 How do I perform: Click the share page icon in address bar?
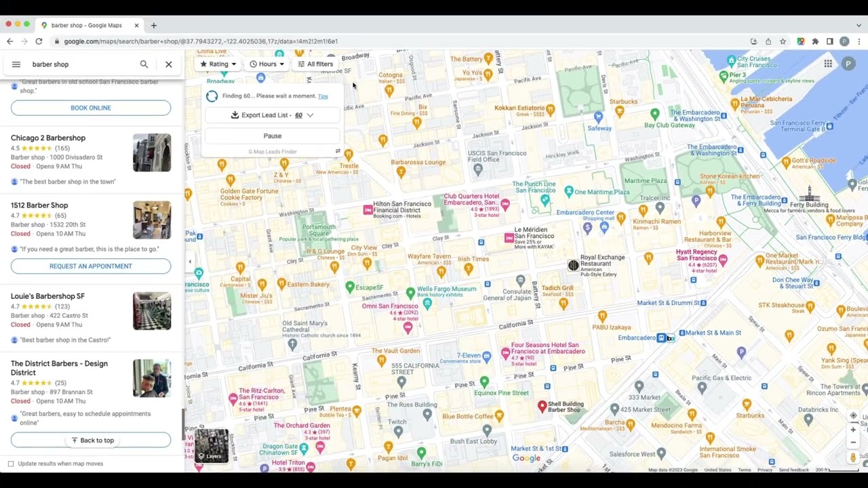click(768, 41)
